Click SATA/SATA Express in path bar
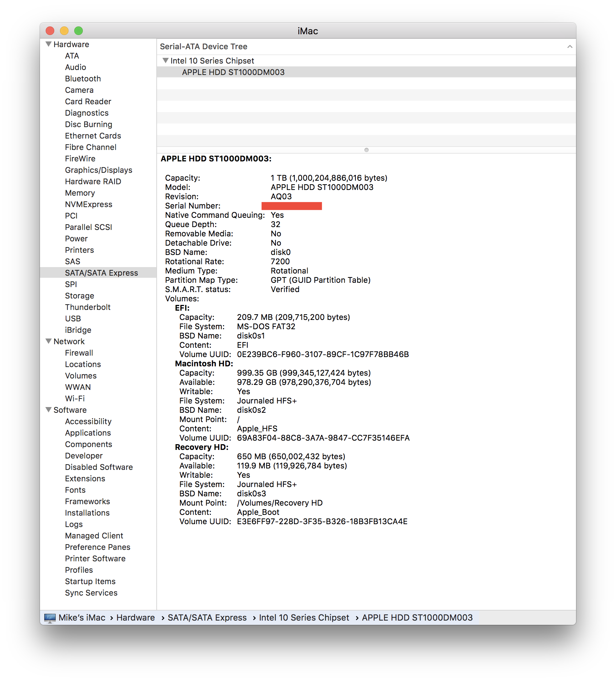 [207, 618]
